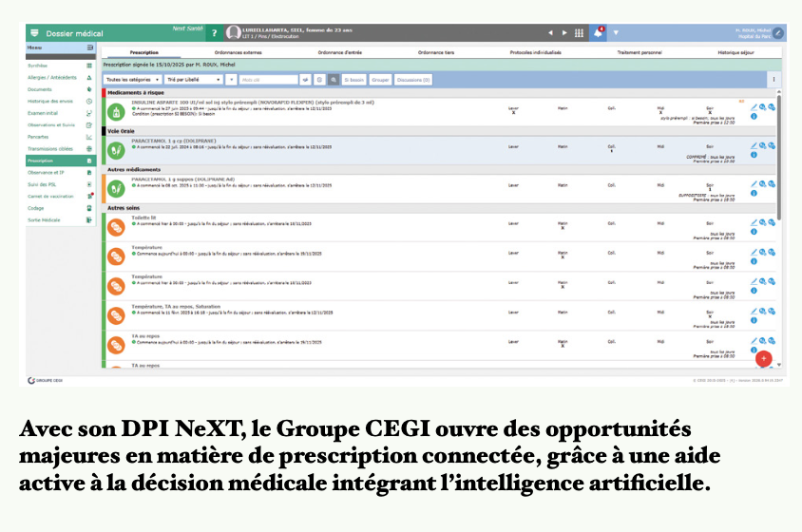Viewport: 802px width, 532px height.
Task: Click the red plus add button
Action: click(x=763, y=357)
